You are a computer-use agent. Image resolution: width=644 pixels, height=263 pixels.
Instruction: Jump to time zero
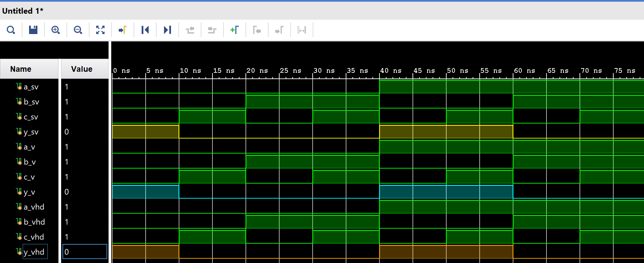145,30
